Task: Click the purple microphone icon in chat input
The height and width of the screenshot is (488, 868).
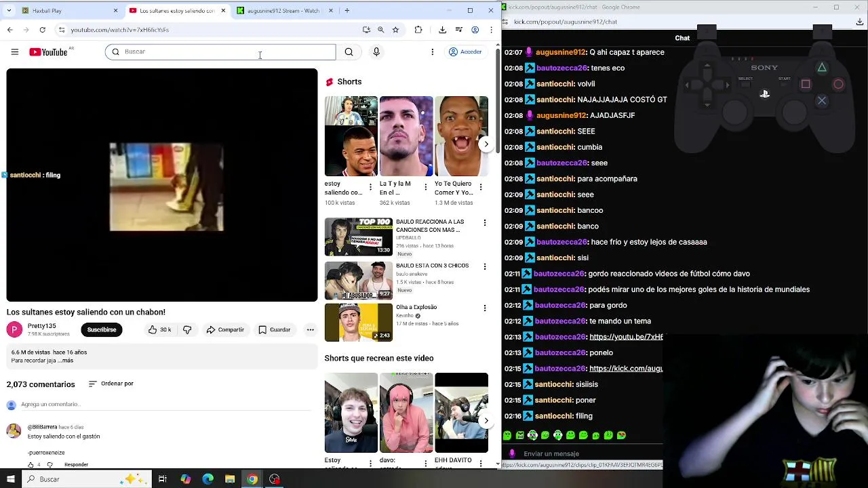Action: click(x=512, y=454)
